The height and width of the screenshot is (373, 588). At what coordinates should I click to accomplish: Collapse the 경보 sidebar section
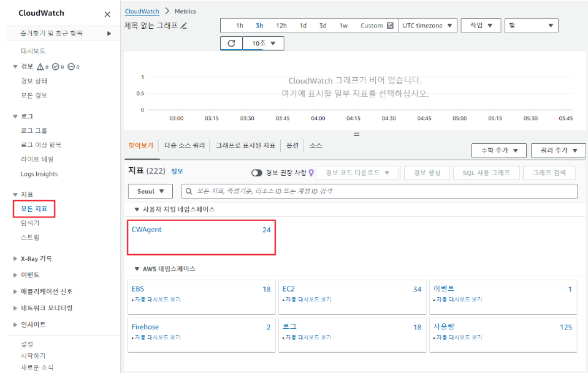click(x=15, y=67)
